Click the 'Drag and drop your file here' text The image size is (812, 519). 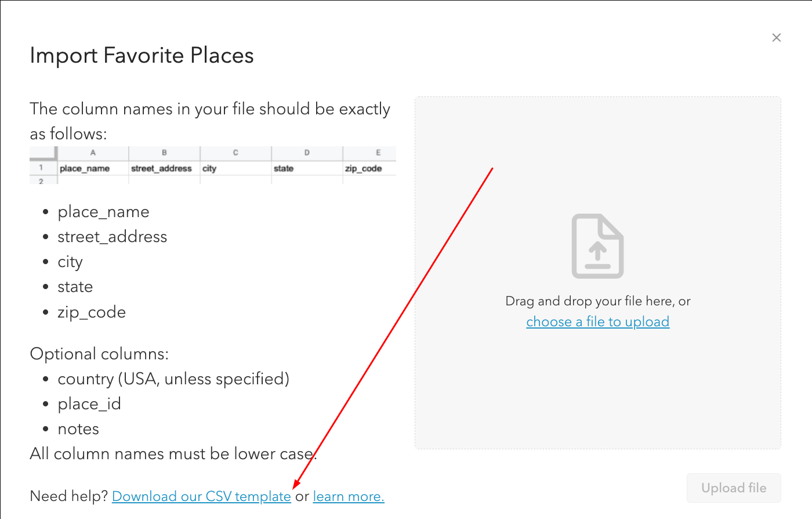[x=597, y=301]
